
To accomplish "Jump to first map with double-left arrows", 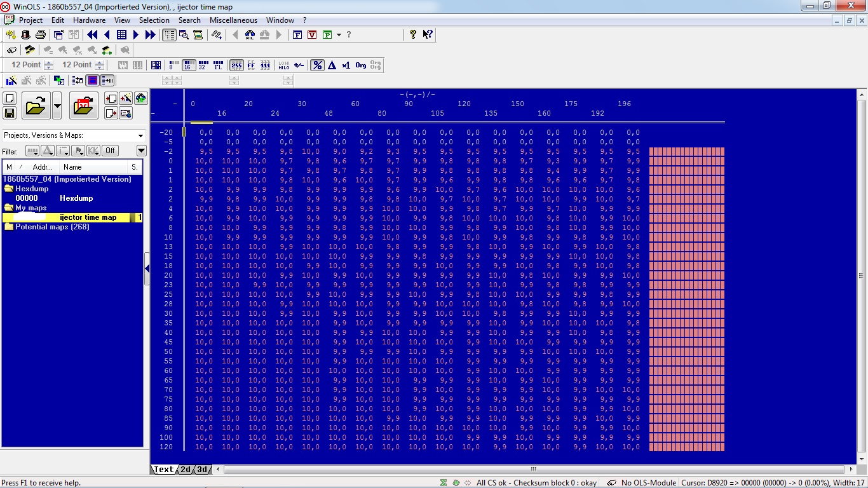I will click(92, 35).
